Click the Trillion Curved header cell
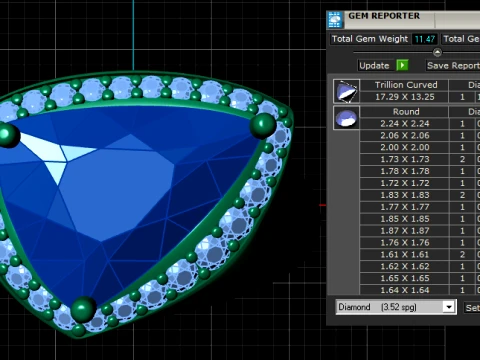 pyautogui.click(x=404, y=85)
